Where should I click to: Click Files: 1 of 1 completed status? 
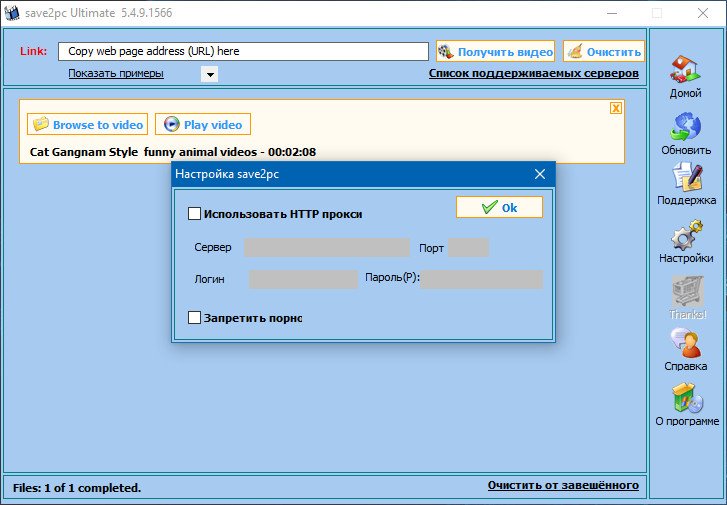pyautogui.click(x=77, y=488)
